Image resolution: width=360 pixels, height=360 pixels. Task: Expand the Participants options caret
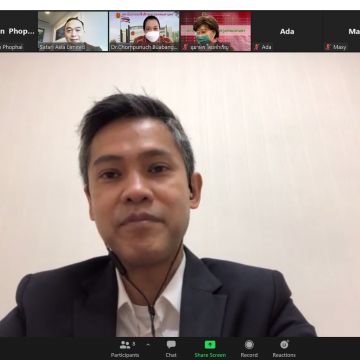[148, 345]
